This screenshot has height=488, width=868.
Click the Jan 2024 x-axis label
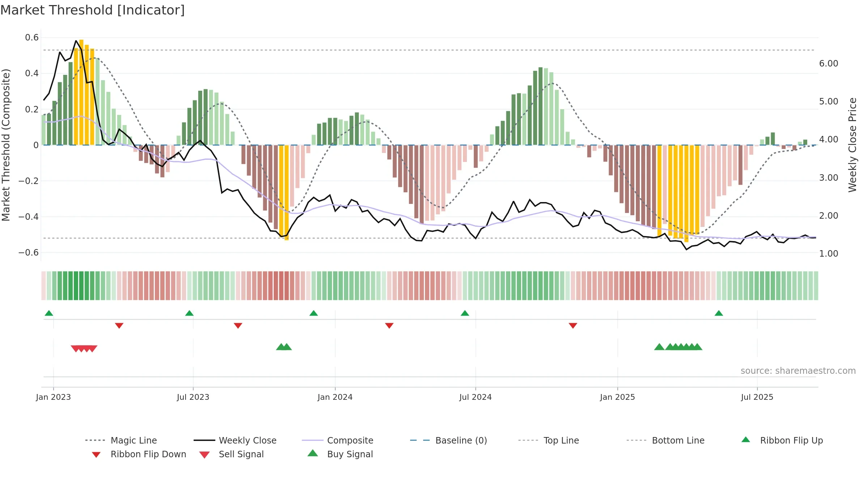click(x=335, y=397)
